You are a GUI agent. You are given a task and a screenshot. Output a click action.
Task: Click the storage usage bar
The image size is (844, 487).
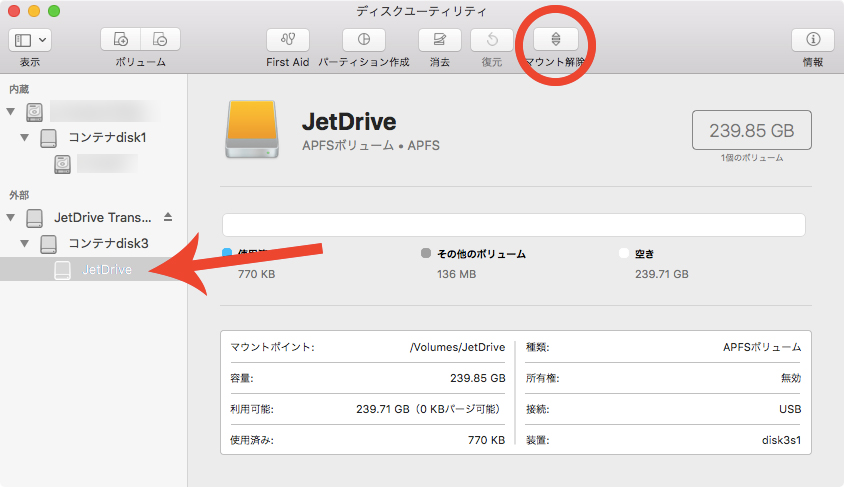tap(514, 225)
